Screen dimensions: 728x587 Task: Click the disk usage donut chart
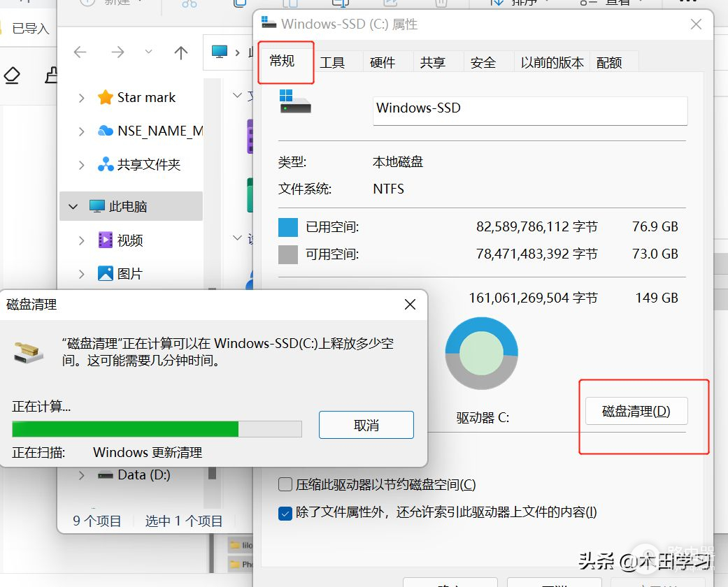point(481,353)
